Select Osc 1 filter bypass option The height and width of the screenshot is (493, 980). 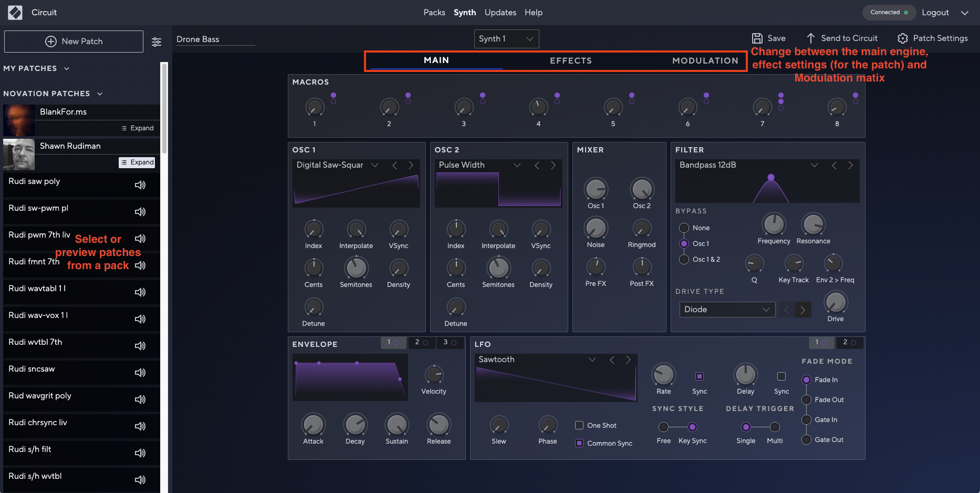pyautogui.click(x=684, y=243)
